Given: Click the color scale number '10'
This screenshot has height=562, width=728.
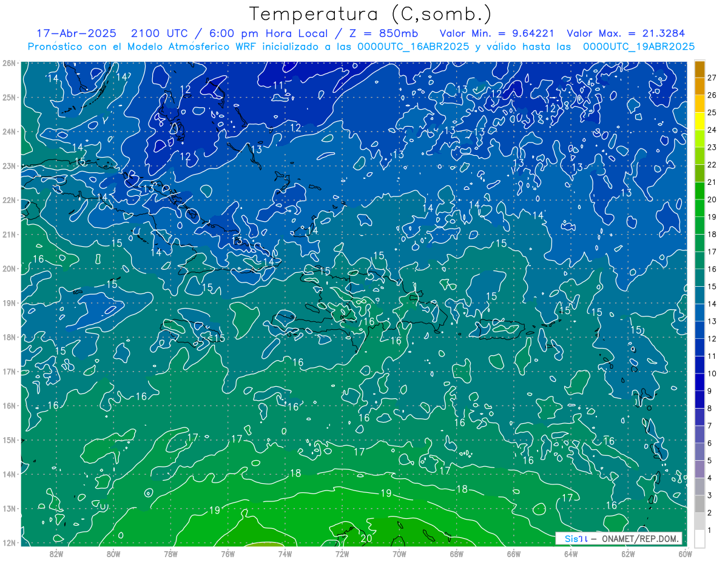Looking at the screenshot, I should (x=712, y=374).
